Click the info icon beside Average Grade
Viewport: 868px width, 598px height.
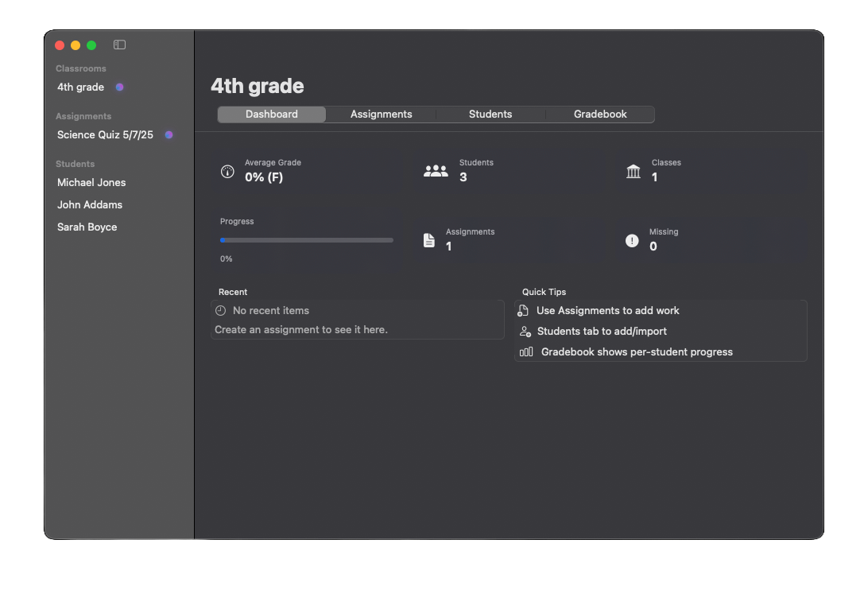pyautogui.click(x=227, y=171)
